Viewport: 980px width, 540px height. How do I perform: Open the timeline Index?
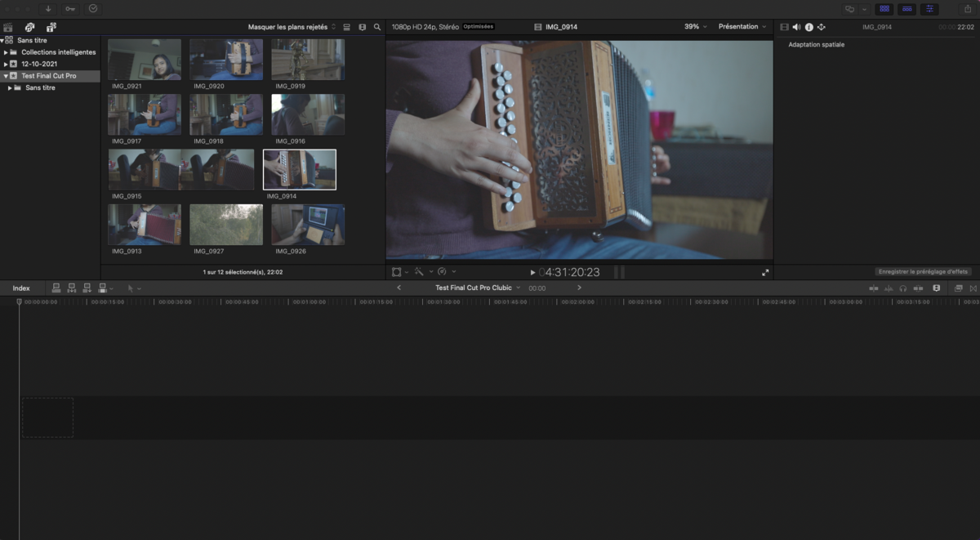click(x=21, y=288)
